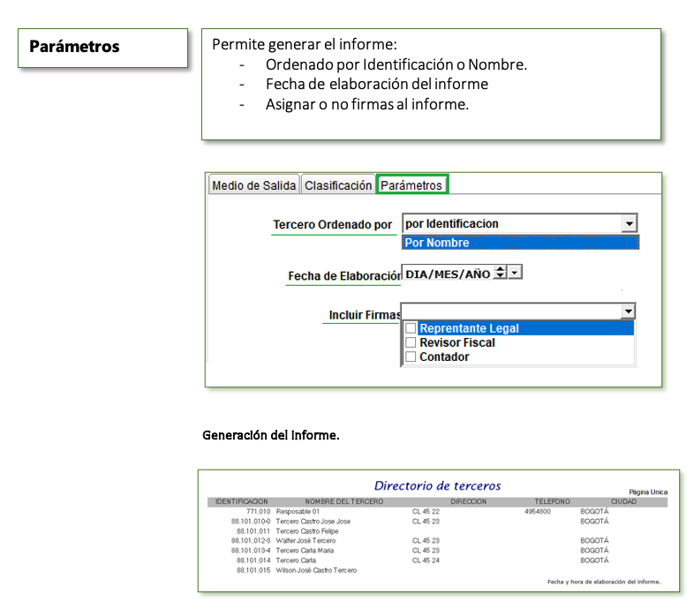Open the Medio de Salida tab
This screenshot has width=694, height=616.
coord(254,185)
